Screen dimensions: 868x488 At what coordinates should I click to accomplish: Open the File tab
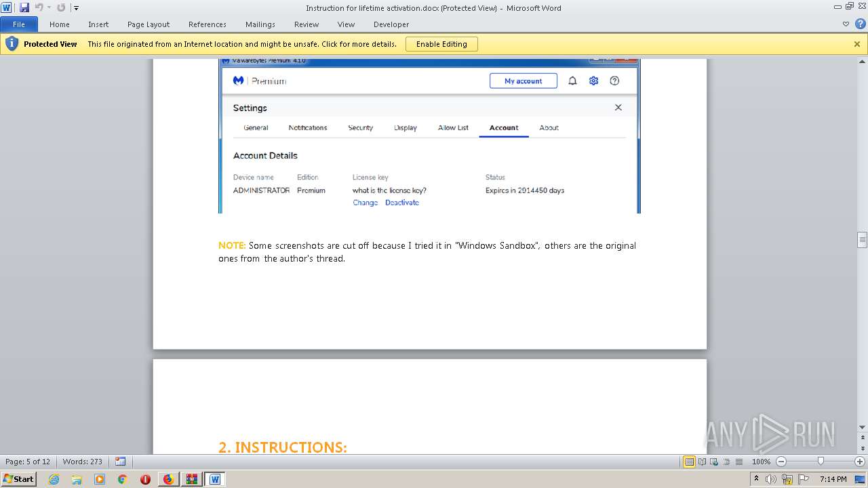click(x=19, y=24)
